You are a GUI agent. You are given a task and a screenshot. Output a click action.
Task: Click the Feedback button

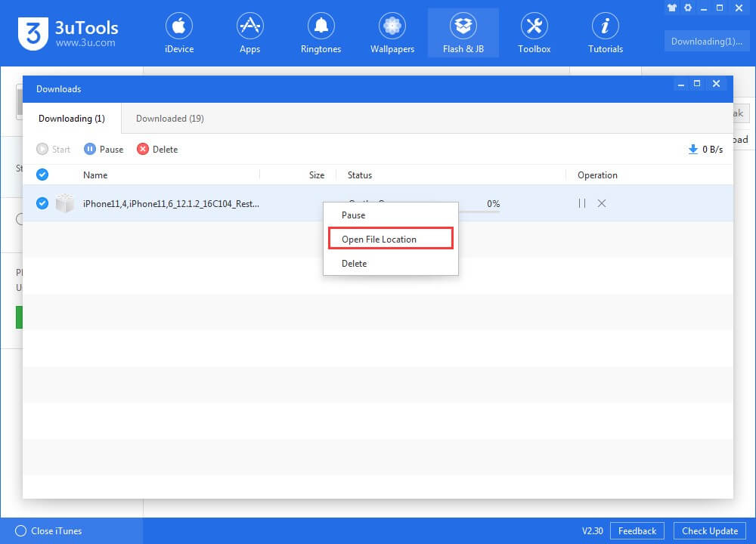(x=637, y=530)
